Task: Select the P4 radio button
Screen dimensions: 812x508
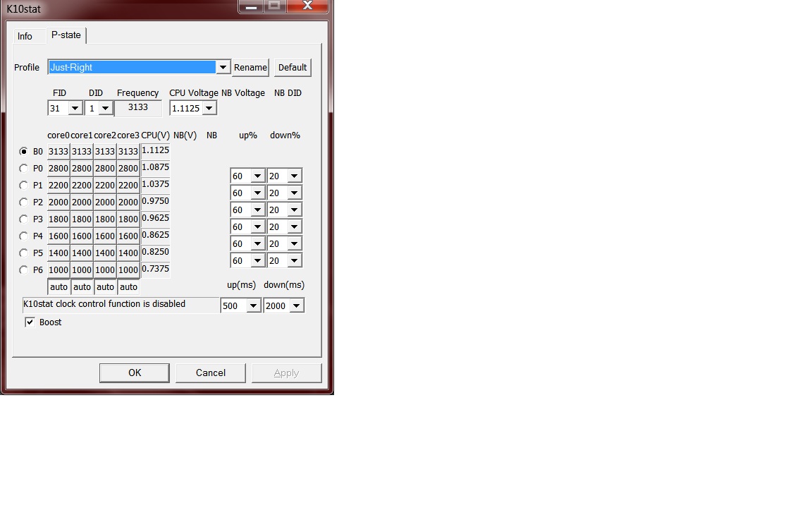Action: pos(23,236)
